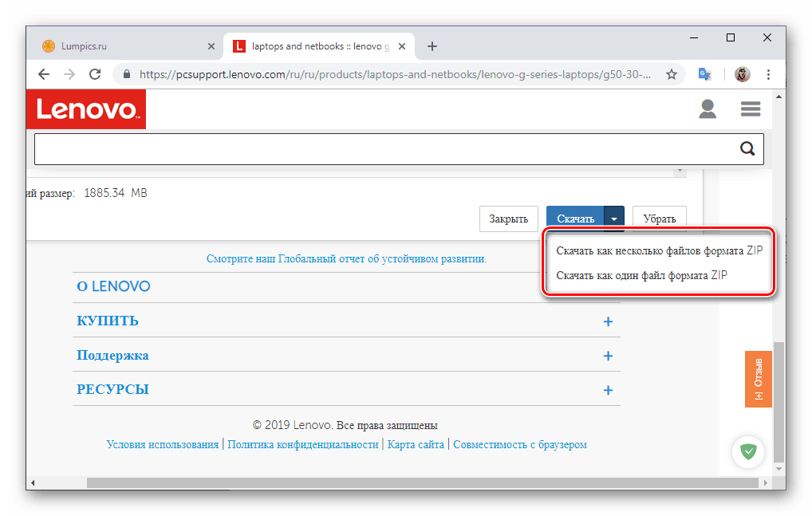812x516 pixels.
Task: Click the РЕСУРСЫ heading text
Action: [113, 389]
